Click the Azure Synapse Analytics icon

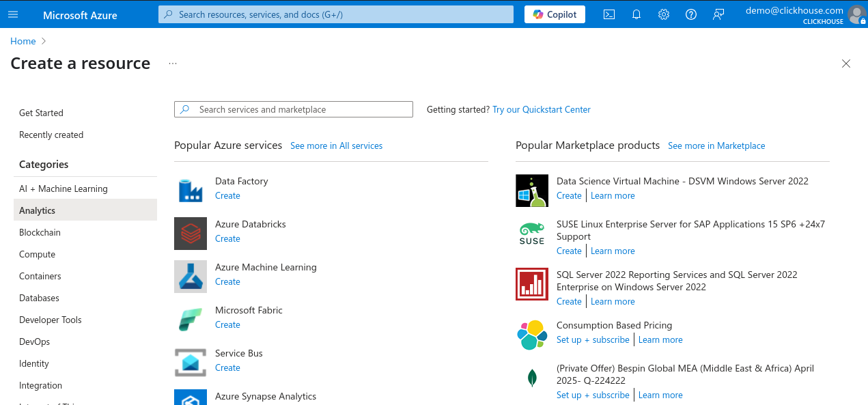coord(191,397)
